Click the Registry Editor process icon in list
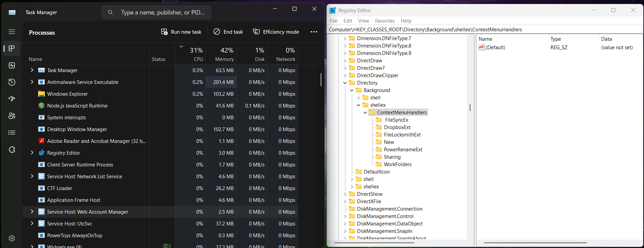 click(x=41, y=153)
